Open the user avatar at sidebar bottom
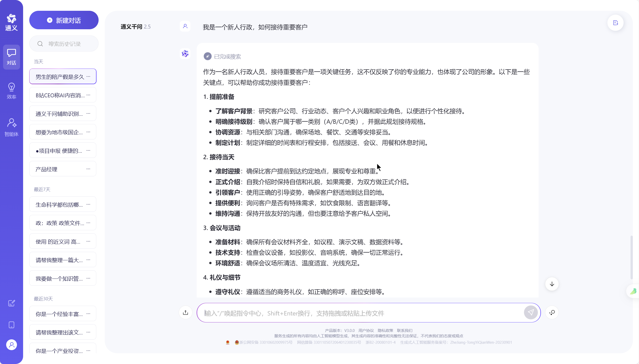 (x=11, y=345)
